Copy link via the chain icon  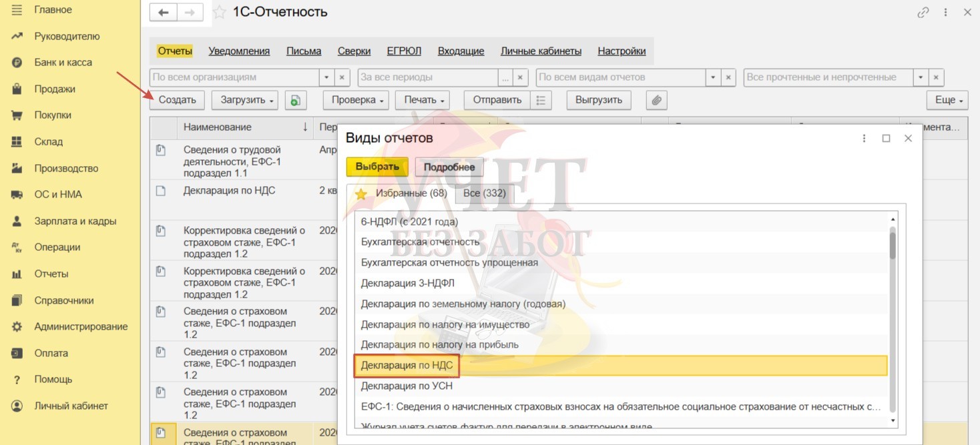tap(923, 13)
